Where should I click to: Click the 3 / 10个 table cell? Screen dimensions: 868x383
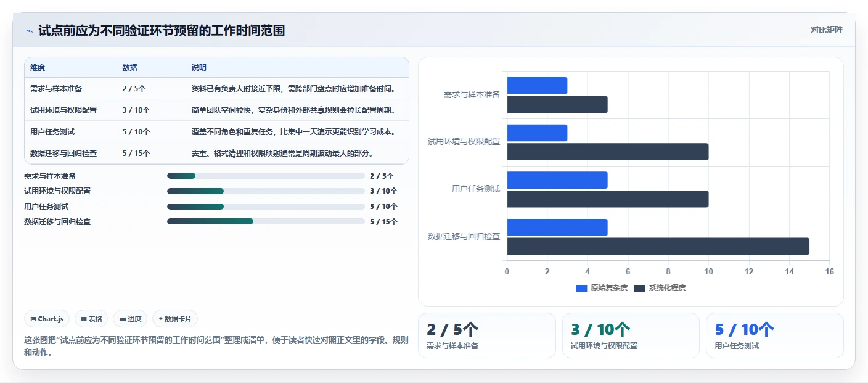(136, 110)
